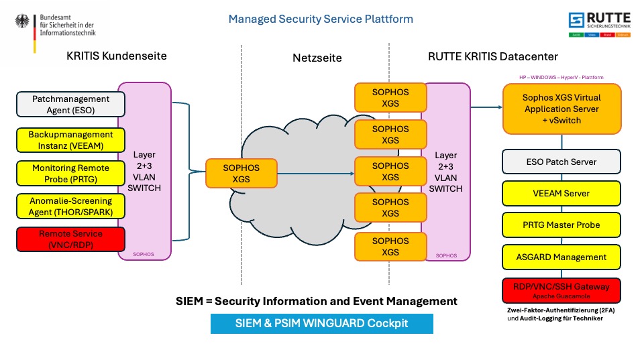Select the Netzseite heading text
This screenshot has width=644, height=362.
(x=317, y=58)
